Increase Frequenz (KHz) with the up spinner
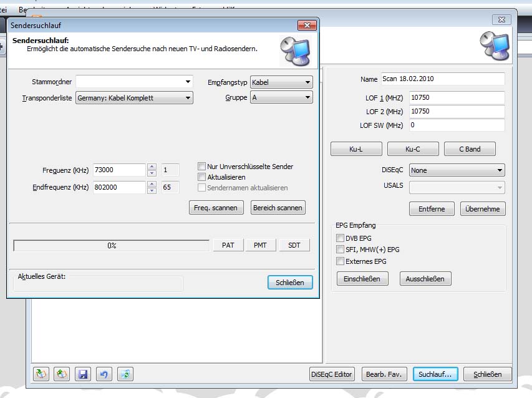The image size is (532, 398). [152, 167]
